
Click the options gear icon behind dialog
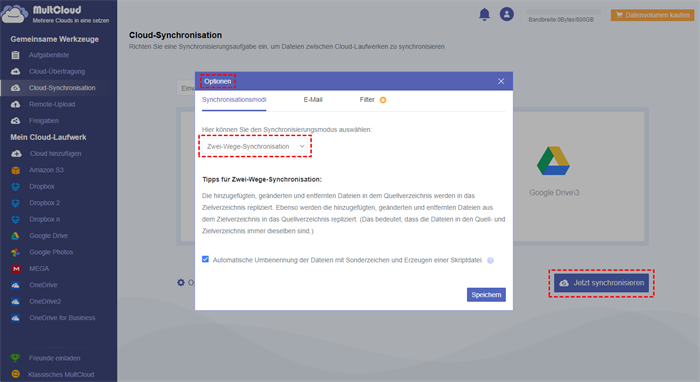tap(181, 282)
